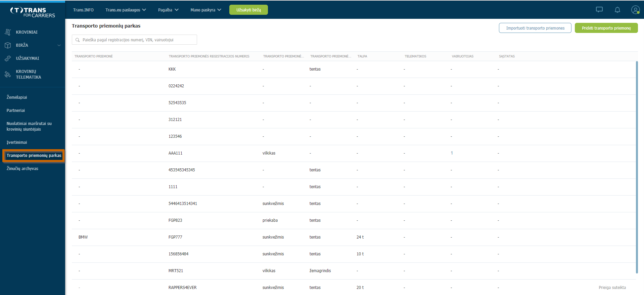Screen dimensions: 644x295
Task: Select Transporto priemonių parkas menu item
Action: 34,156
